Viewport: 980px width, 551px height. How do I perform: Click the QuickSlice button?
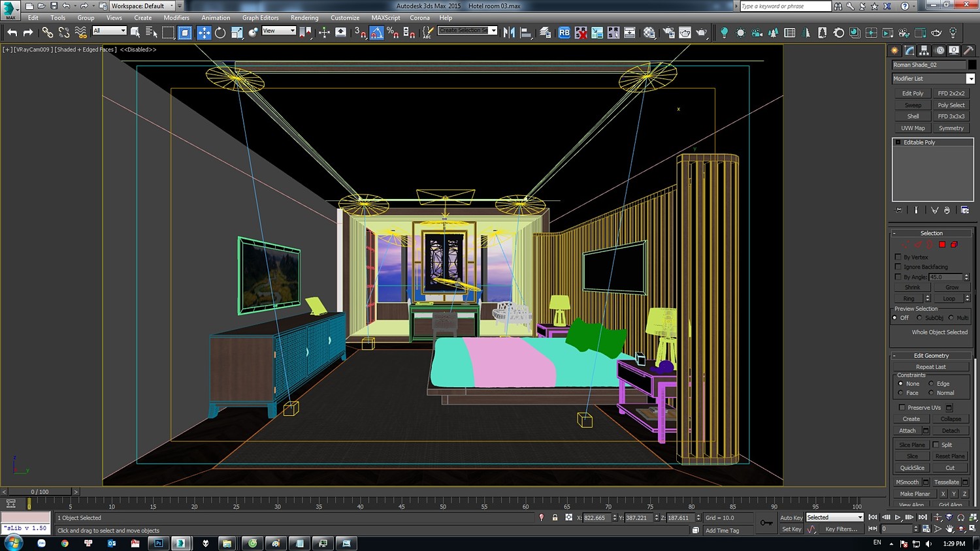912,468
